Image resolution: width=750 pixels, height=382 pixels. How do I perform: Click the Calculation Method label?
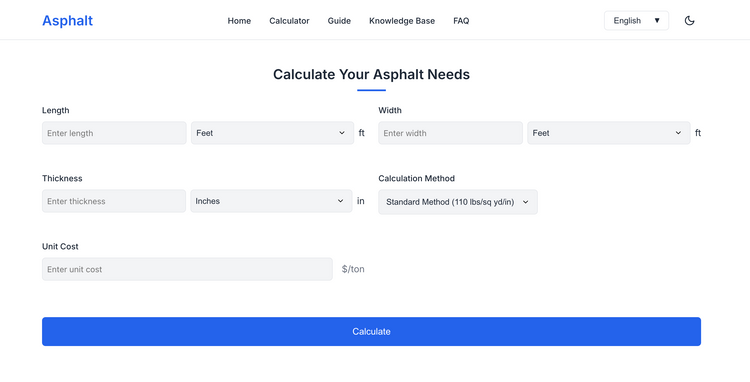pos(416,178)
